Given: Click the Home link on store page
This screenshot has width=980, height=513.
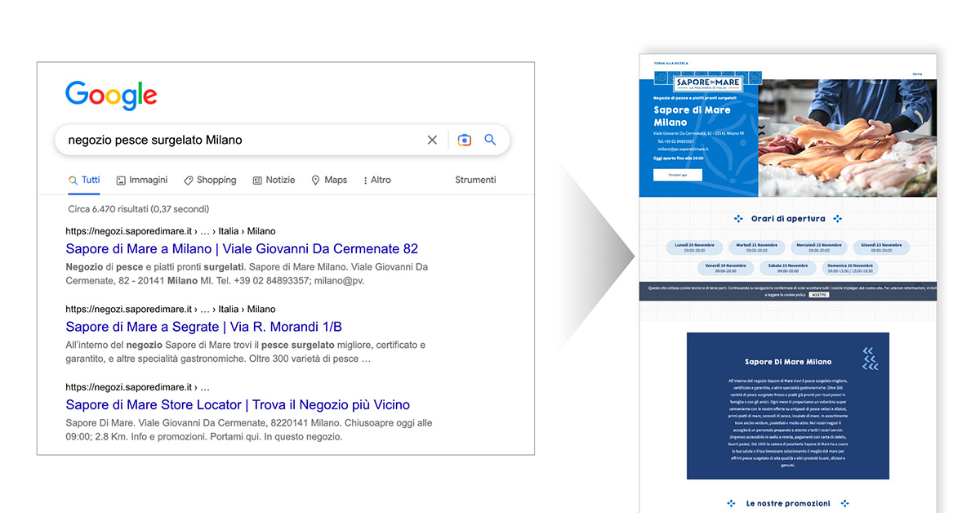Looking at the screenshot, I should (x=917, y=74).
